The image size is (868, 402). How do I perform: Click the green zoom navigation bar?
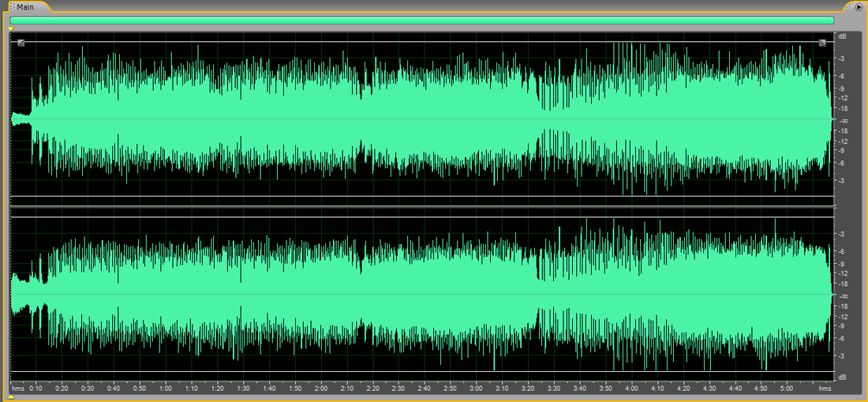click(x=421, y=21)
